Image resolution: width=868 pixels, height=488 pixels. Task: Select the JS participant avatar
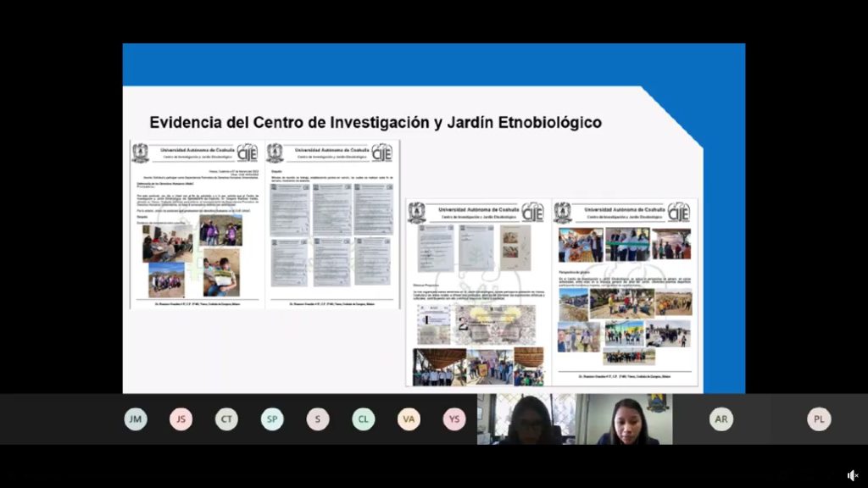(x=181, y=419)
